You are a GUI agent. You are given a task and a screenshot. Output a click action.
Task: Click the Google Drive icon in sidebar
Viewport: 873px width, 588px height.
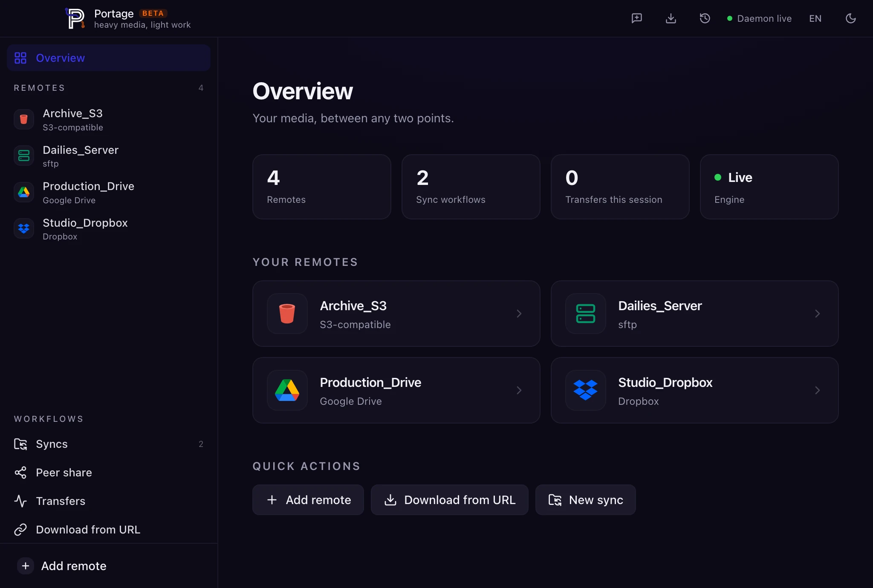[x=24, y=193]
